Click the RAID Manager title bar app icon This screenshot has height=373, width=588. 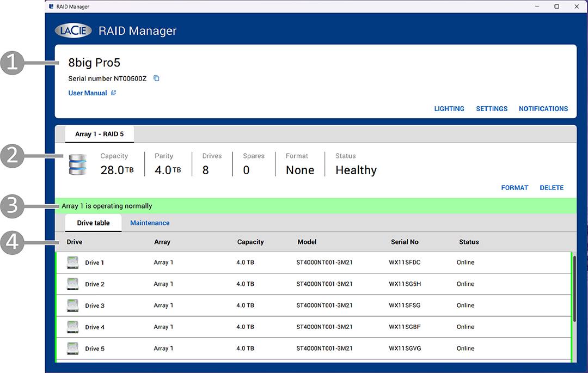click(51, 7)
